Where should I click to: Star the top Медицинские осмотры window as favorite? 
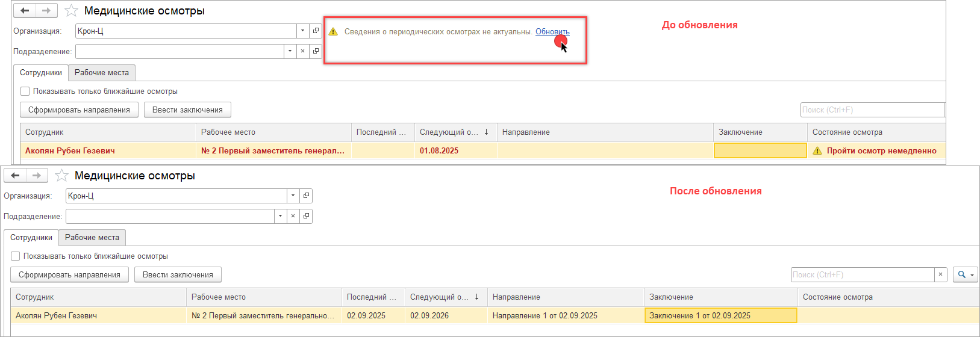click(x=71, y=11)
